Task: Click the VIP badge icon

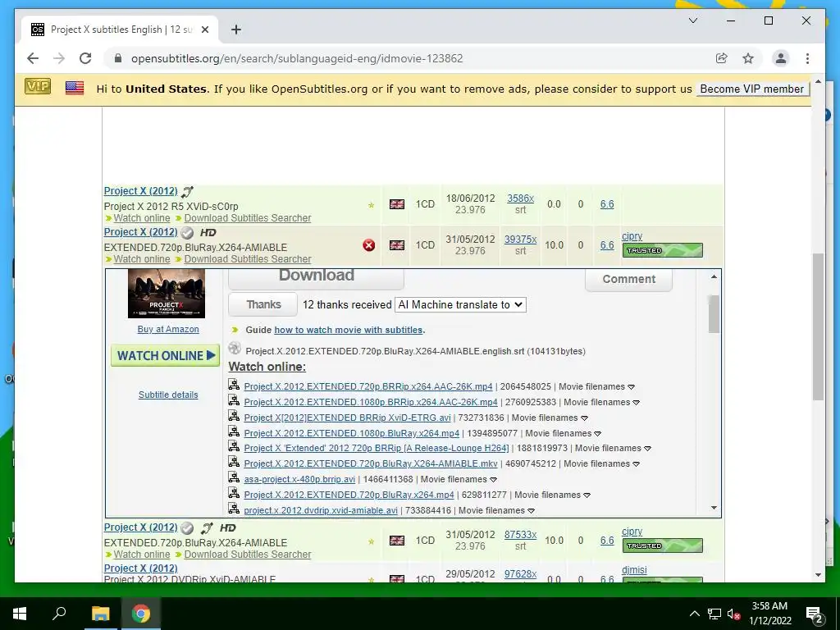Action: tap(38, 86)
